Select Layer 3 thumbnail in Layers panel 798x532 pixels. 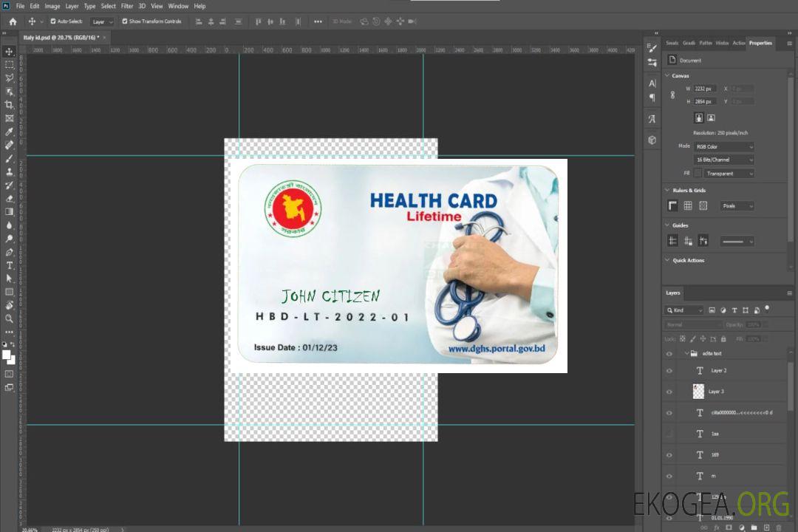698,392
